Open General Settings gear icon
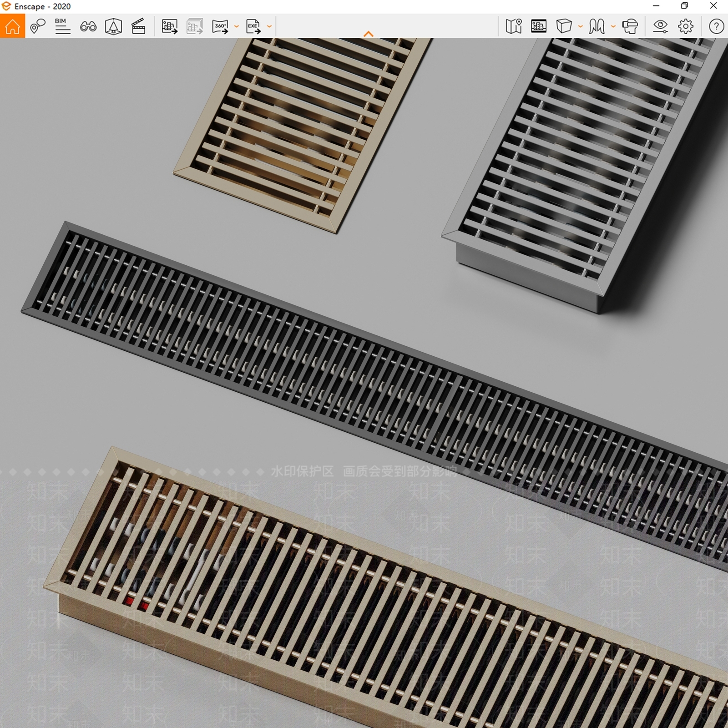This screenshot has width=728, height=728. [686, 26]
